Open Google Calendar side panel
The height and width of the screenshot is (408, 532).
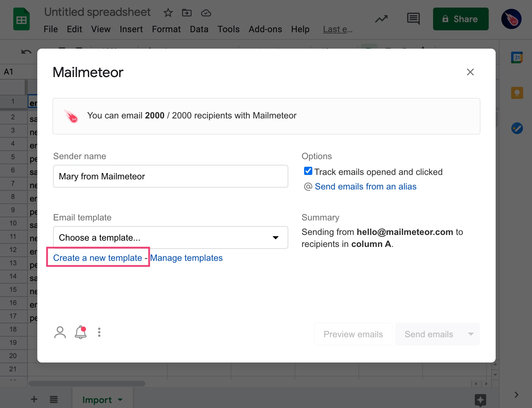[x=517, y=57]
